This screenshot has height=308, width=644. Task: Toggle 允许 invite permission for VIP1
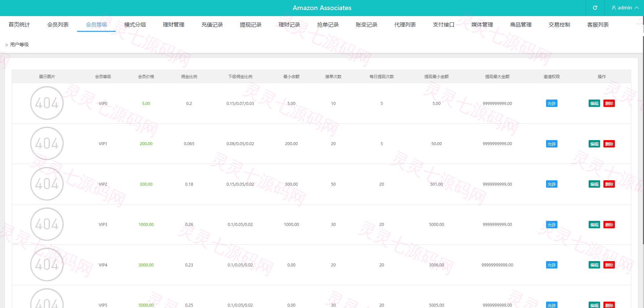tap(551, 144)
